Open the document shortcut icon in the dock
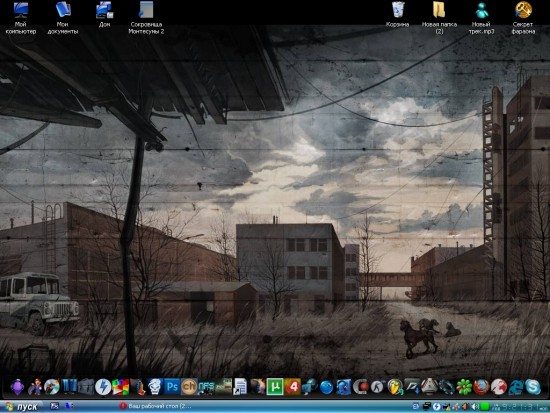The width and height of the screenshot is (550, 413). point(241,387)
